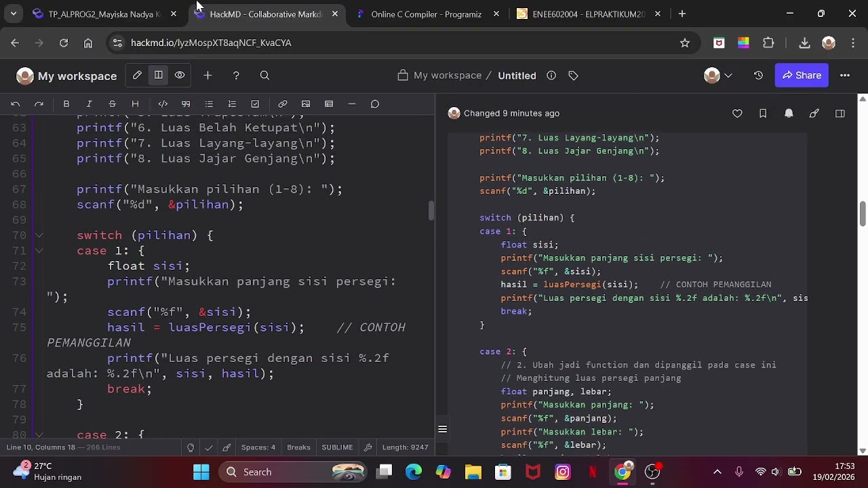Open the three-dot more options menu
868x488 pixels.
pyautogui.click(x=845, y=75)
